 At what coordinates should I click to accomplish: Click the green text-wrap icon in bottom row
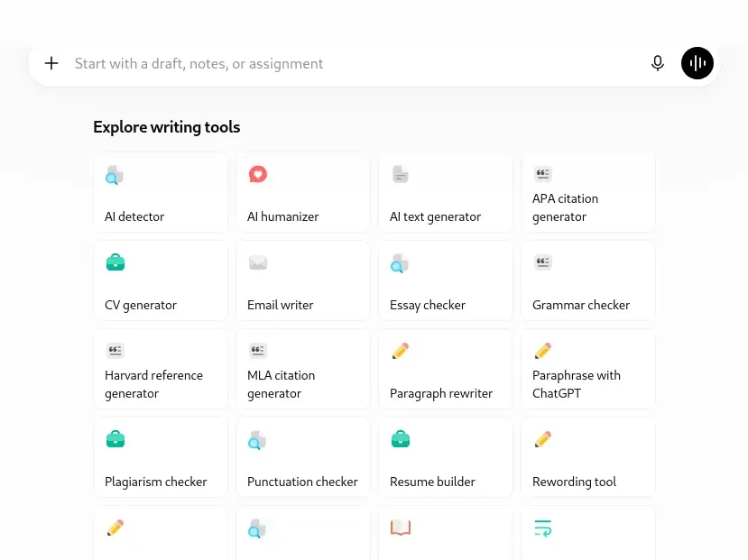(543, 528)
